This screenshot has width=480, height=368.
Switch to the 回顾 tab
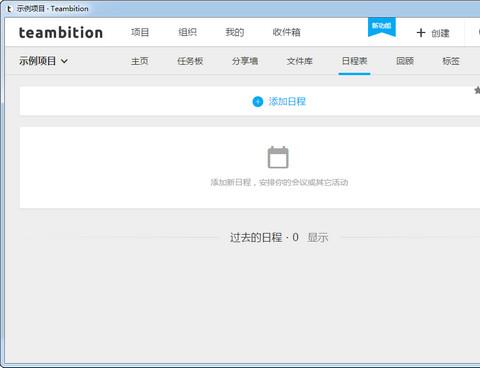405,61
